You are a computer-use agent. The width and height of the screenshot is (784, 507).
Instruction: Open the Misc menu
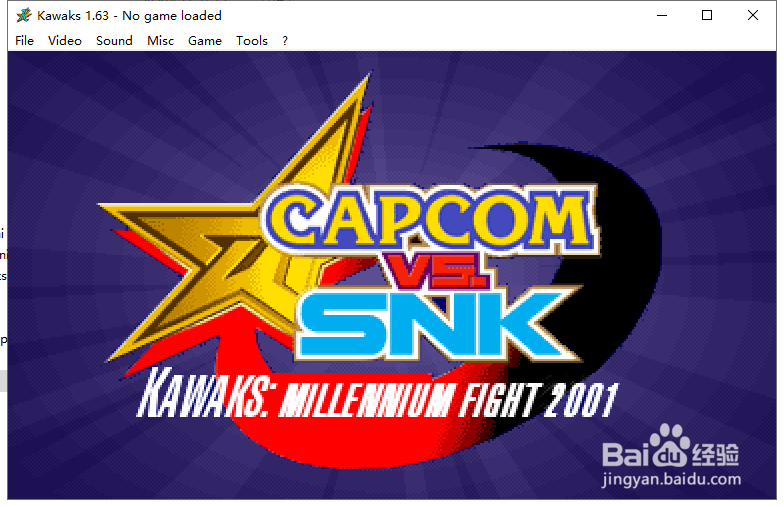[160, 40]
